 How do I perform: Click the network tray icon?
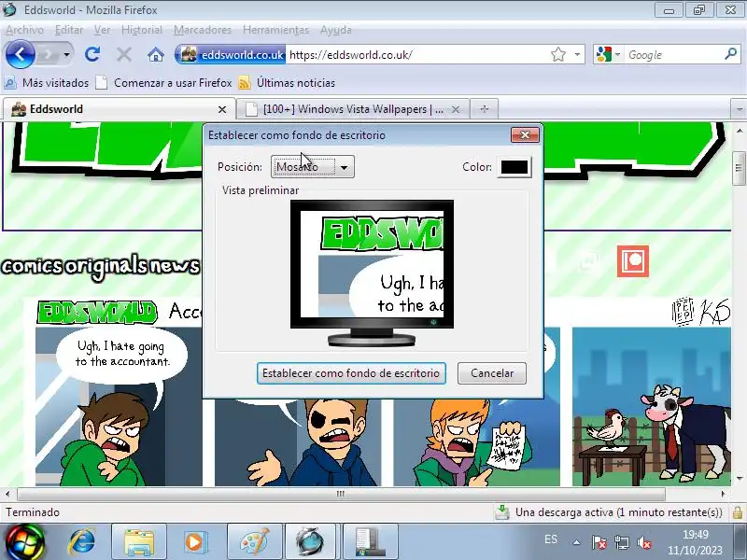point(621,542)
